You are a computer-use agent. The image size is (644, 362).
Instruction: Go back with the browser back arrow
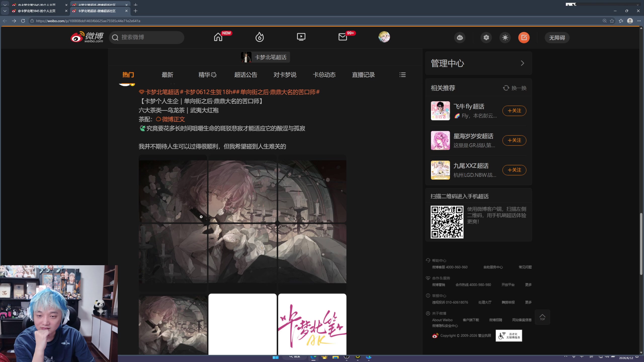click(x=5, y=21)
